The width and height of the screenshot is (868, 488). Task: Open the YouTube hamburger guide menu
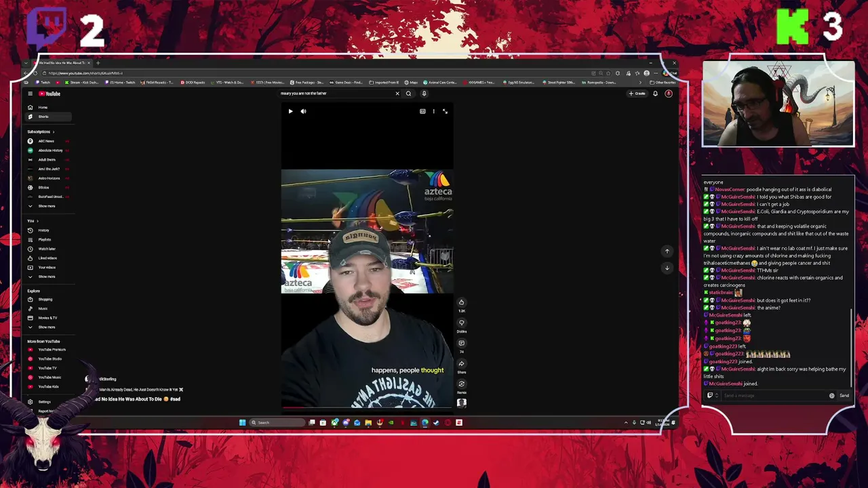point(30,94)
